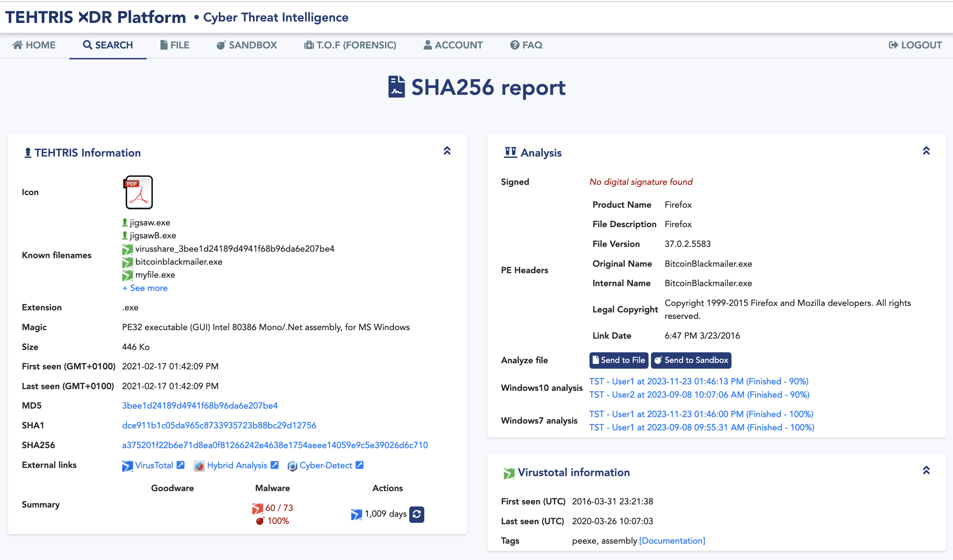Switch to the SANDBOX tab
The image size is (953, 560).
point(246,45)
